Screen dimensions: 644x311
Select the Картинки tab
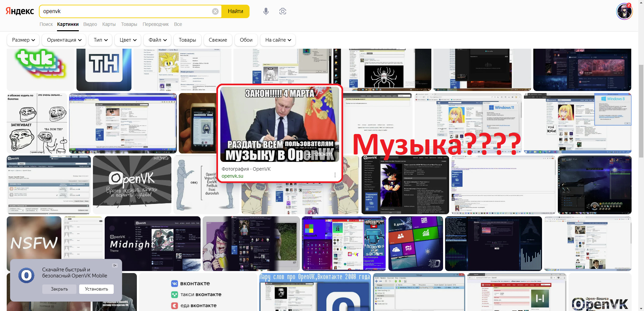click(68, 24)
